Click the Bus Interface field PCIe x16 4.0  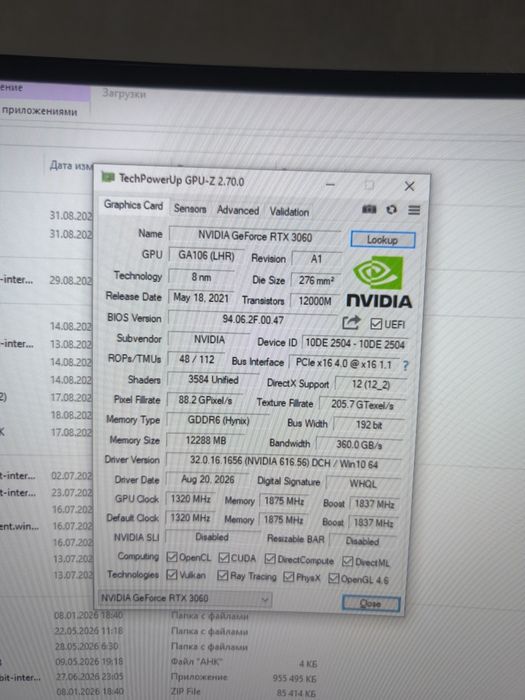click(344, 364)
